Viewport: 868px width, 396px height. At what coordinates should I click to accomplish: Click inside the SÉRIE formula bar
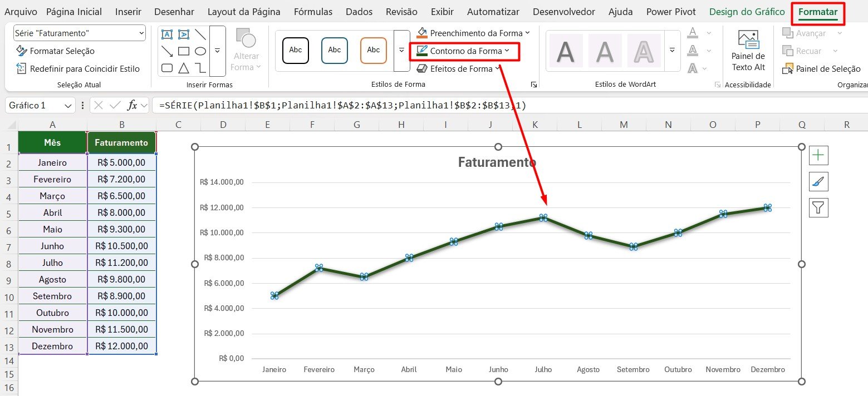509,106
